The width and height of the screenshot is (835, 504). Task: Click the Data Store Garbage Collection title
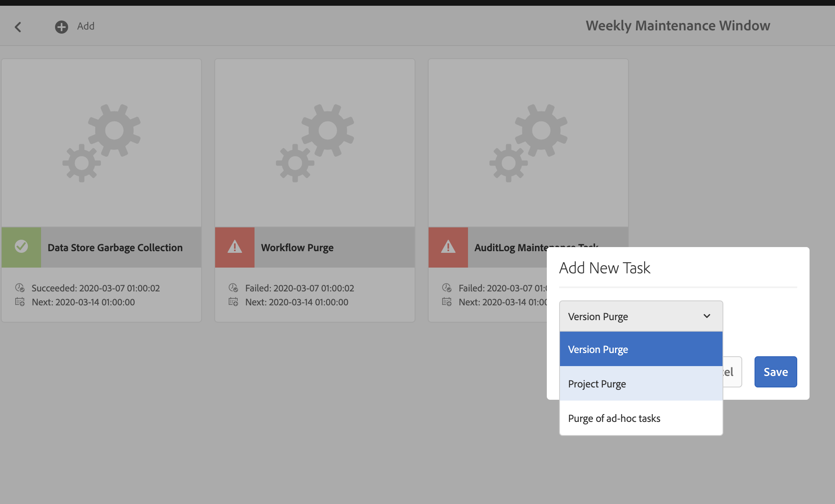pos(115,247)
